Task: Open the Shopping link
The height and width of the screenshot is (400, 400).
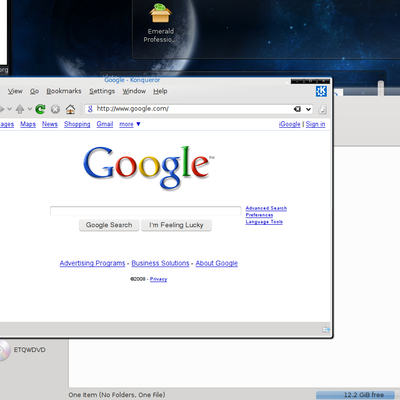Action: pyautogui.click(x=77, y=124)
